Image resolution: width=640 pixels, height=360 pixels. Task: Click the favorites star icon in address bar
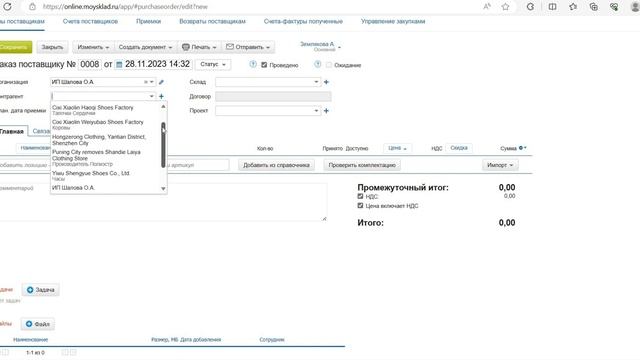505,7
